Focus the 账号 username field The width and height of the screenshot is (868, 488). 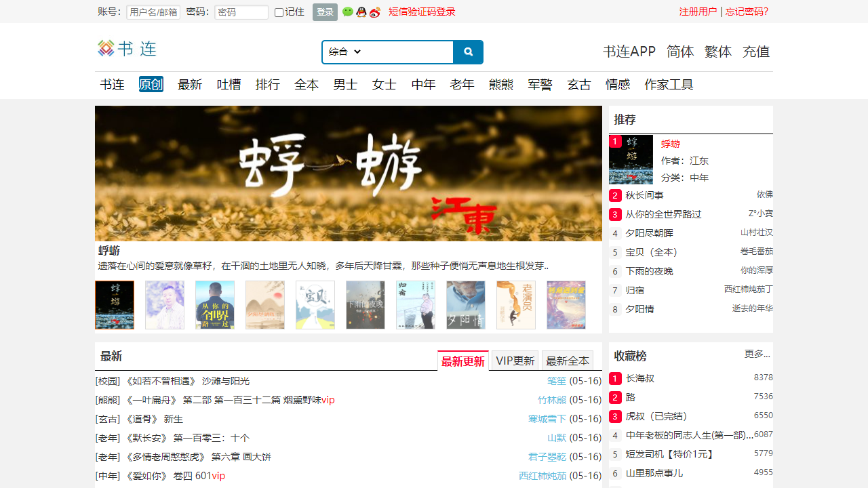(x=153, y=12)
